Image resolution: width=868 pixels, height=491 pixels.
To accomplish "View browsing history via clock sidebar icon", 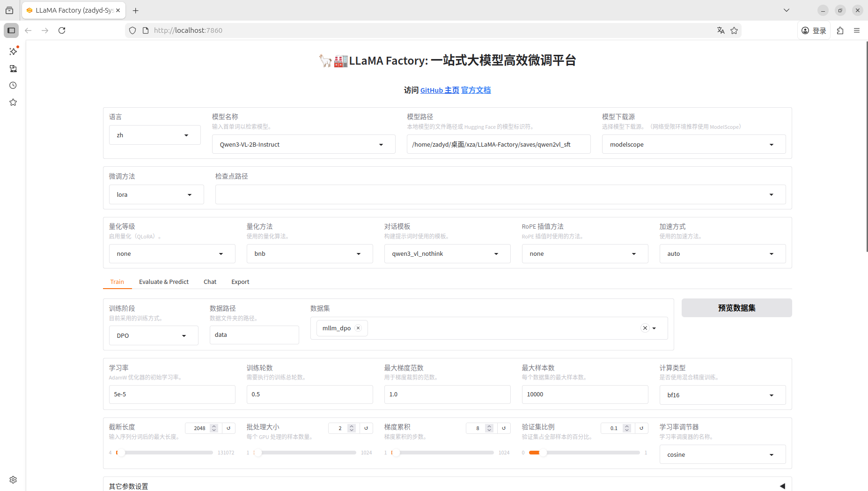I will [13, 85].
